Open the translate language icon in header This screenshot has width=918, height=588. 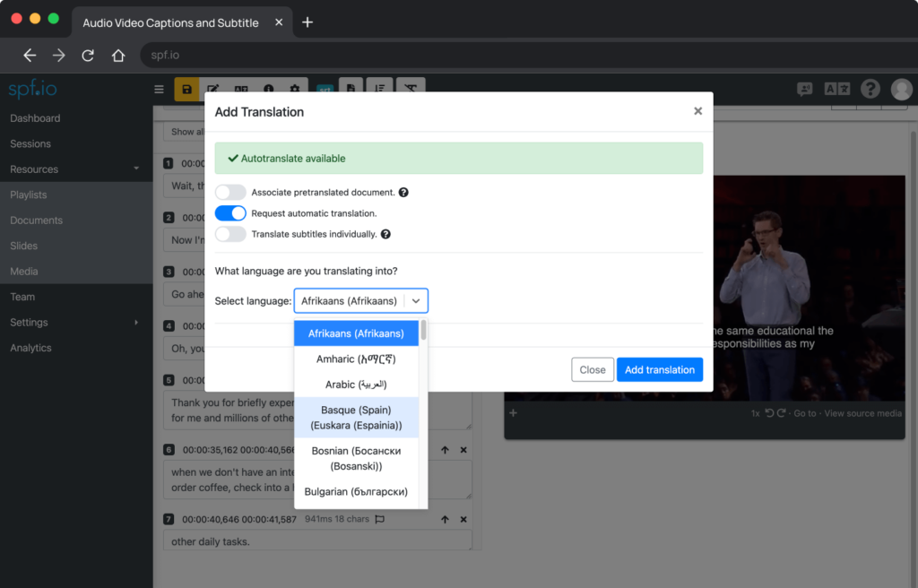pyautogui.click(x=836, y=89)
